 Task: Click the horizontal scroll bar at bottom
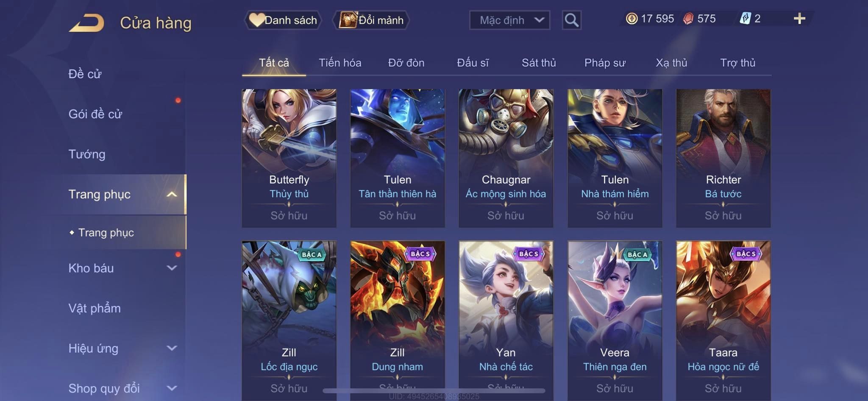(434, 390)
